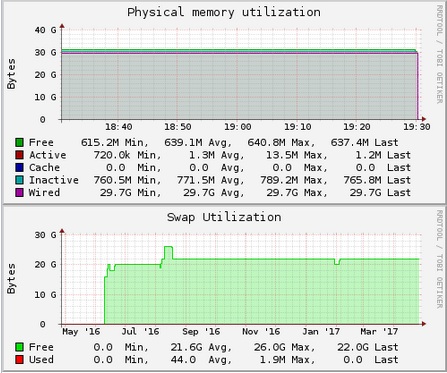Image resolution: width=447 pixels, height=373 pixels.
Task: Click the 40 G memory axis label
Action: point(45,30)
